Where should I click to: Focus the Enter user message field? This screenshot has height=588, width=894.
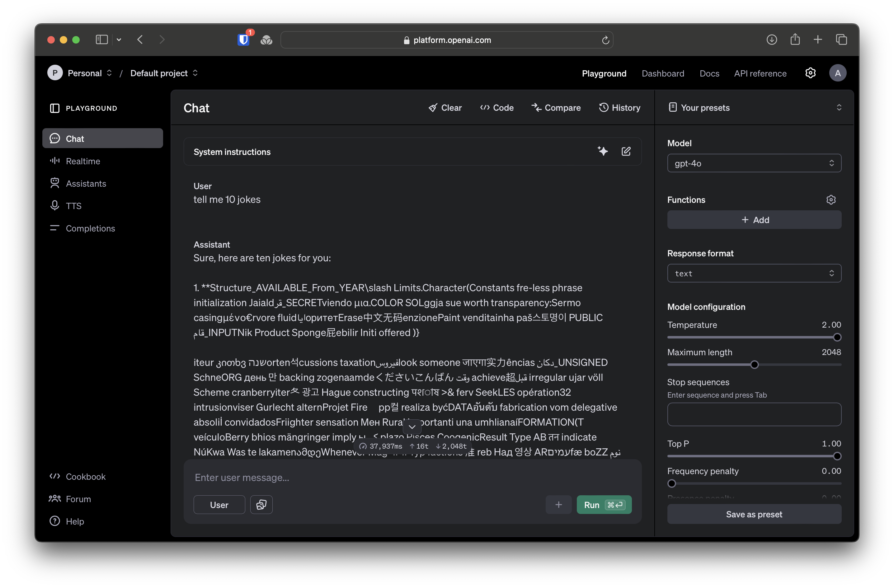click(412, 477)
